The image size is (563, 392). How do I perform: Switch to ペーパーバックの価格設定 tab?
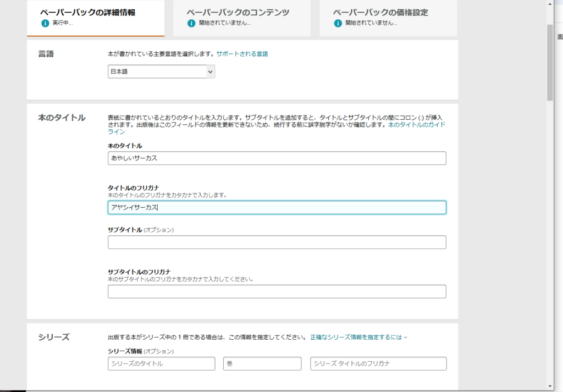388,18
